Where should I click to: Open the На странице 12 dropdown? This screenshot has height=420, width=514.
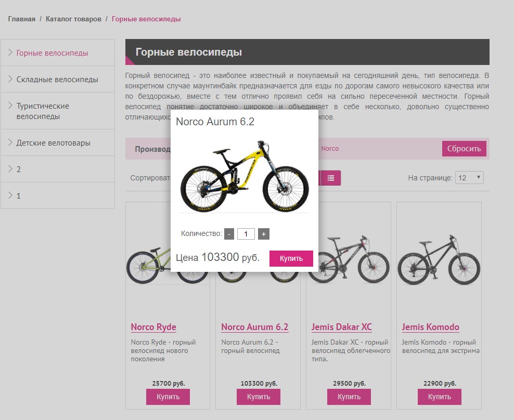point(469,178)
